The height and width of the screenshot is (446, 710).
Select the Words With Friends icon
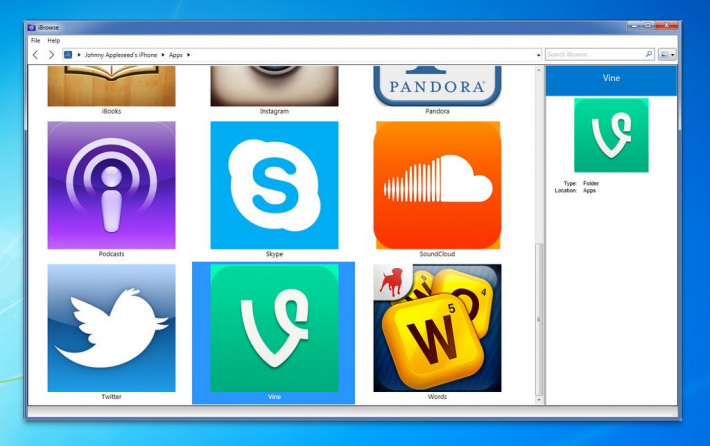(437, 328)
